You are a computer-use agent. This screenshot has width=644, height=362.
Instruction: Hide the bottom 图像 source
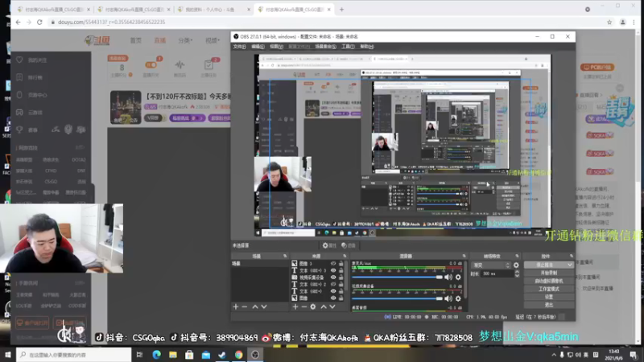(333, 298)
